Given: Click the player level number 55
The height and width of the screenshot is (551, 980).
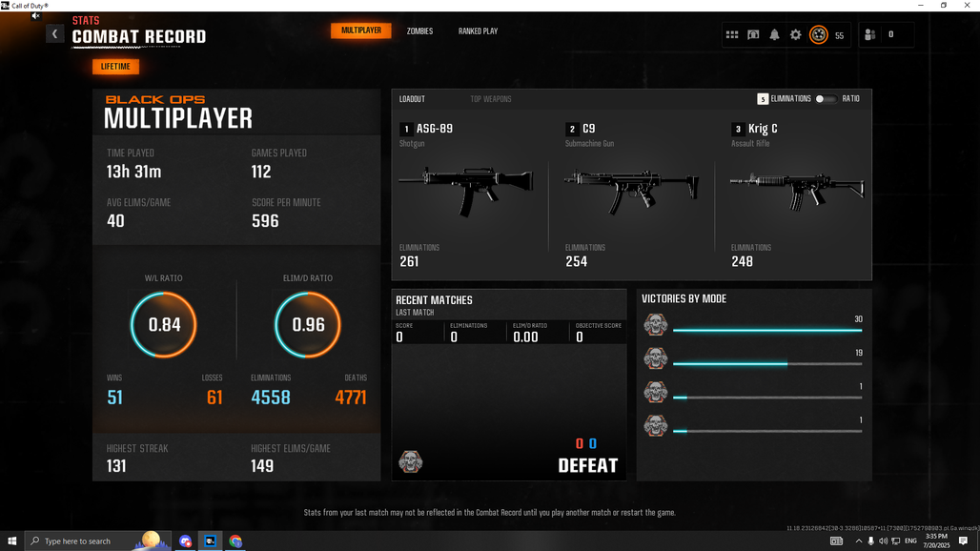Looking at the screenshot, I should click(x=839, y=35).
